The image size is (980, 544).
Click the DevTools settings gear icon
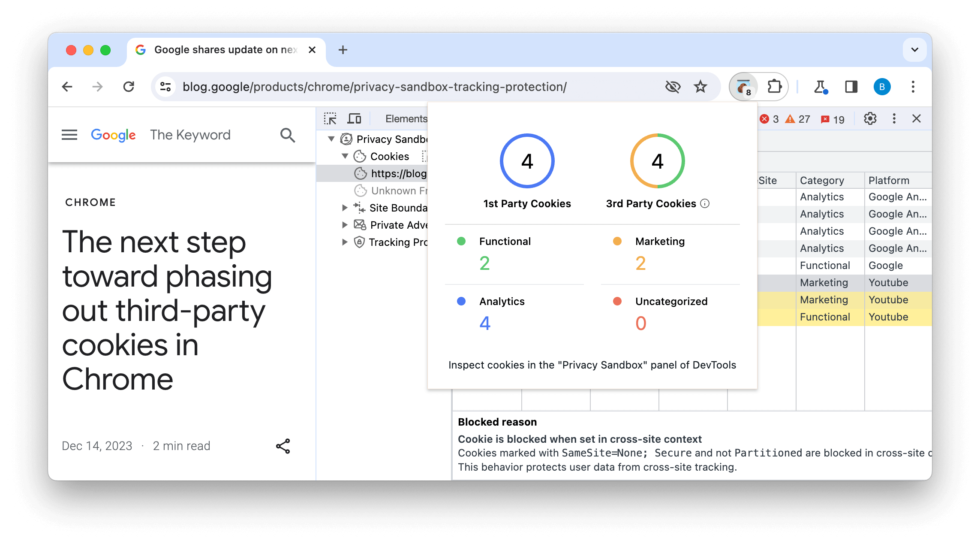(869, 118)
